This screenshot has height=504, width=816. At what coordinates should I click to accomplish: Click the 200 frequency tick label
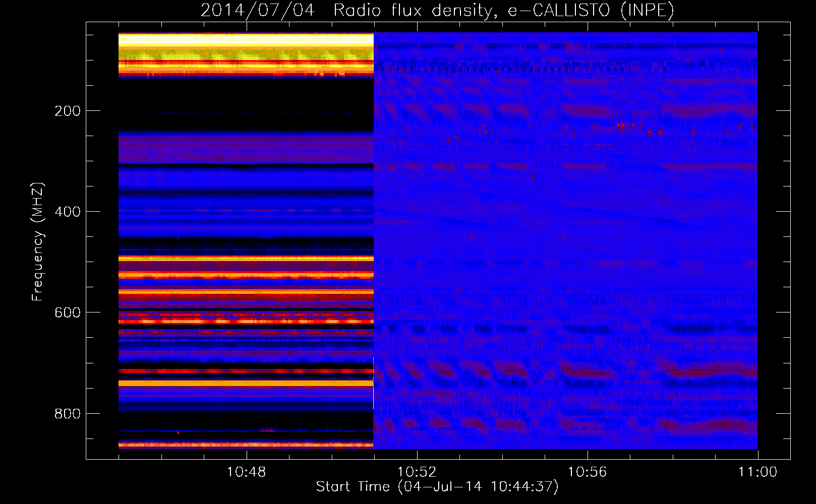[68, 111]
